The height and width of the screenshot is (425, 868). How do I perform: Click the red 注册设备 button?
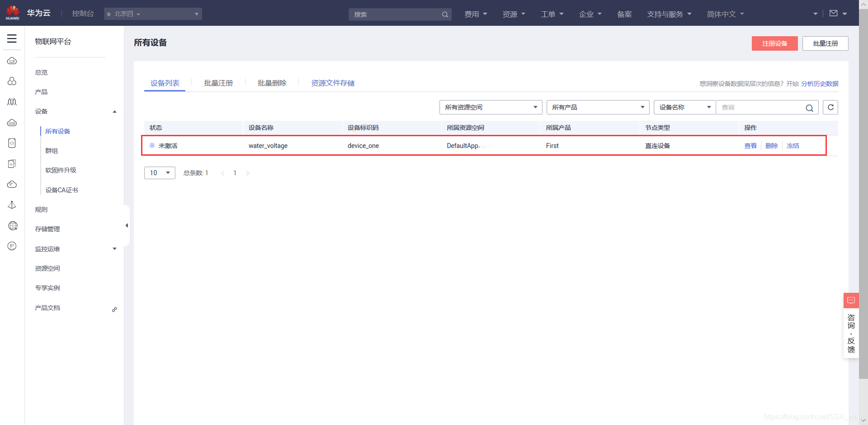tap(774, 43)
